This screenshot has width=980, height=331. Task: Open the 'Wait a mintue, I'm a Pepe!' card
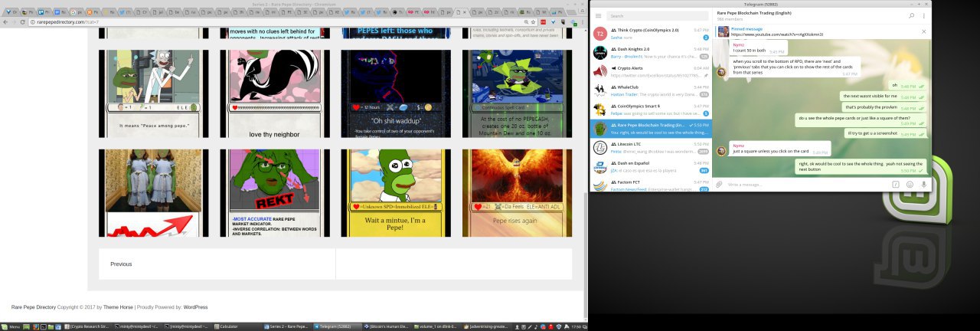coord(396,193)
